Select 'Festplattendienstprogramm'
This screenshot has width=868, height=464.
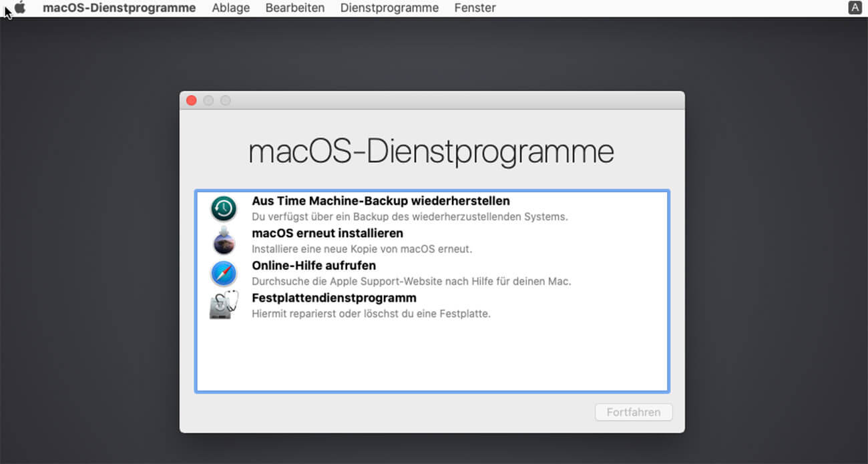coord(334,298)
